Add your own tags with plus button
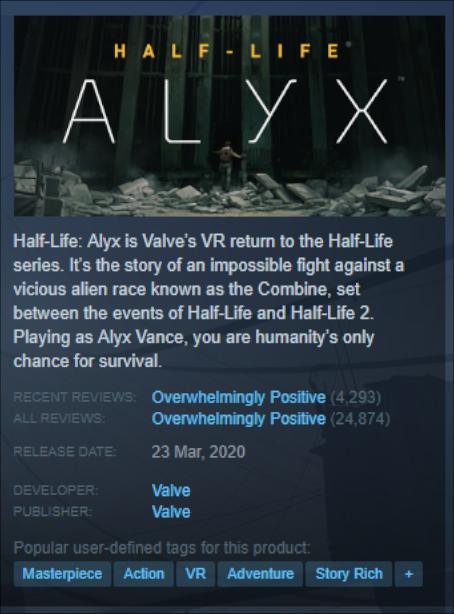Image resolution: width=454 pixels, height=614 pixels. [x=409, y=574]
